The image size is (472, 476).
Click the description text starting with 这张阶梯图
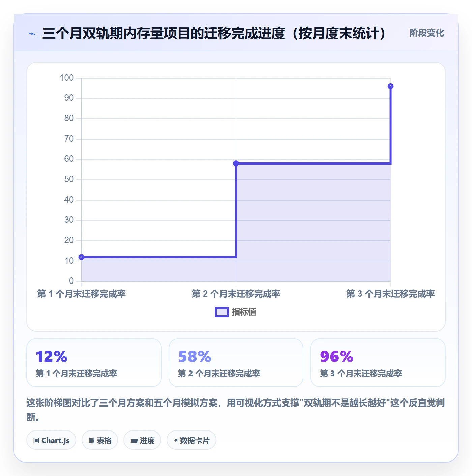(236, 410)
